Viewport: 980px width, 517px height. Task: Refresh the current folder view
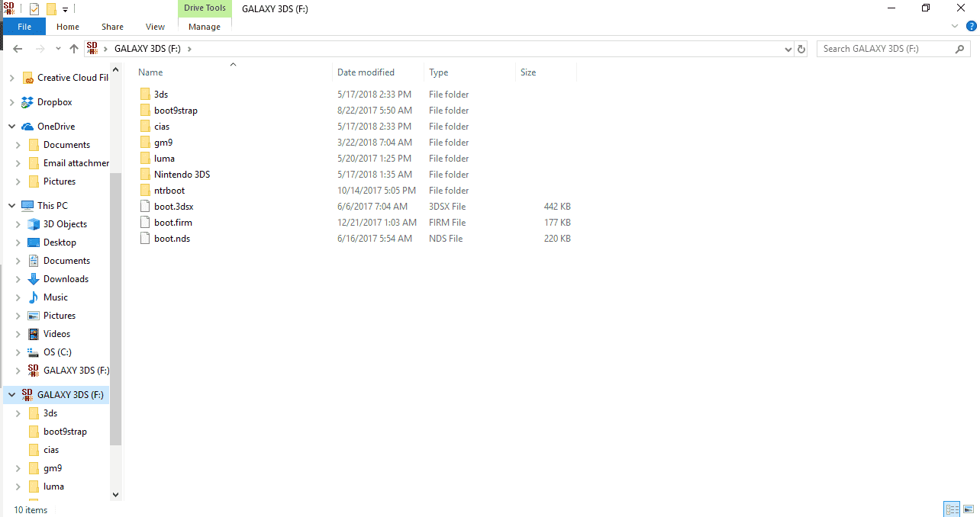[801, 49]
